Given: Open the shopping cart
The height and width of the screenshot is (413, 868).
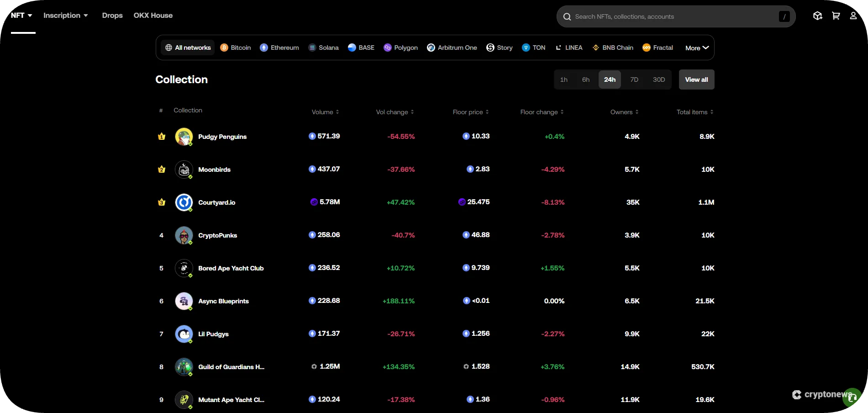Looking at the screenshot, I should tap(836, 16).
